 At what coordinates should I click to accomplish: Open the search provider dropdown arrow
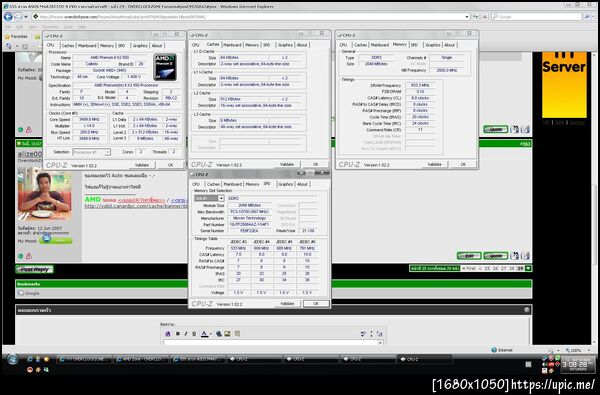click(593, 17)
